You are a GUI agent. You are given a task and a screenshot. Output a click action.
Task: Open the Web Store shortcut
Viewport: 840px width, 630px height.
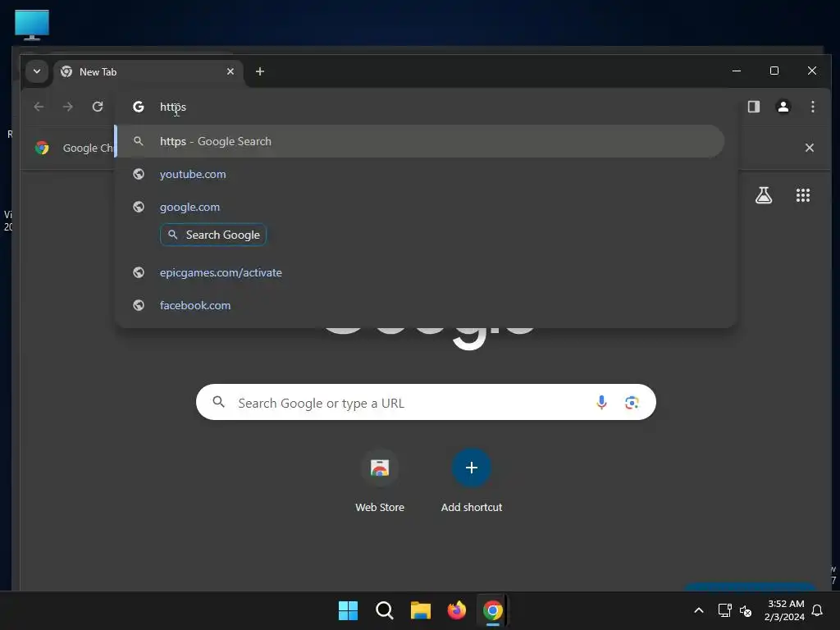pyautogui.click(x=380, y=481)
